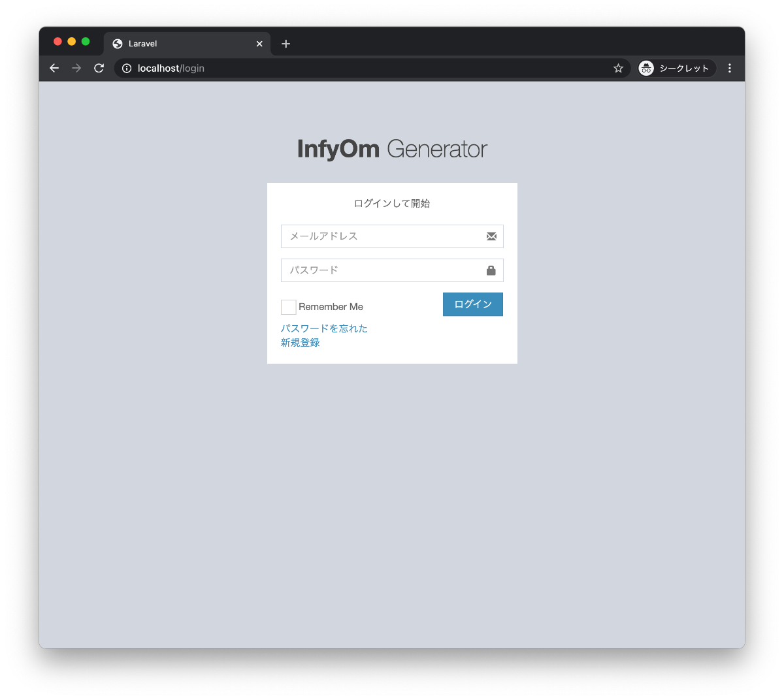Click the ログインして開始 text
The width and height of the screenshot is (784, 700).
tap(392, 204)
